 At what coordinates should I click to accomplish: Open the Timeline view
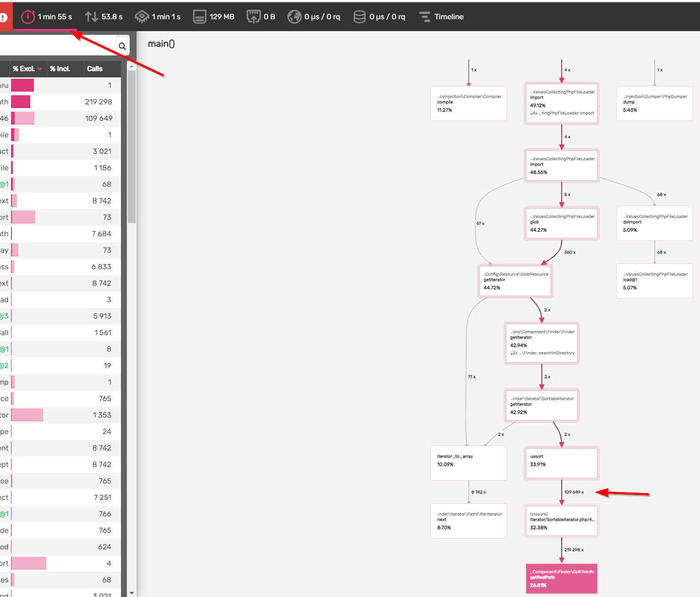click(442, 17)
